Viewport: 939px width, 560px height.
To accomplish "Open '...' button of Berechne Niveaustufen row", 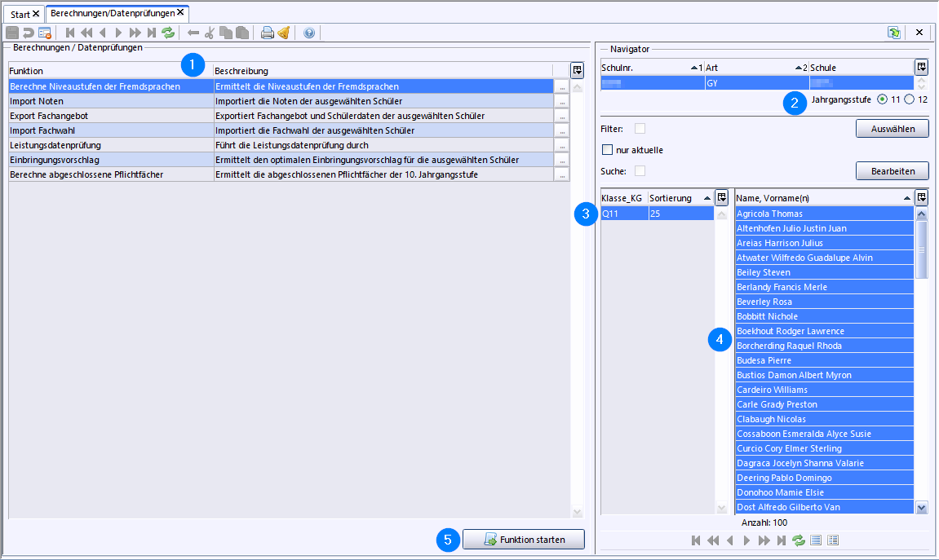I will [562, 86].
